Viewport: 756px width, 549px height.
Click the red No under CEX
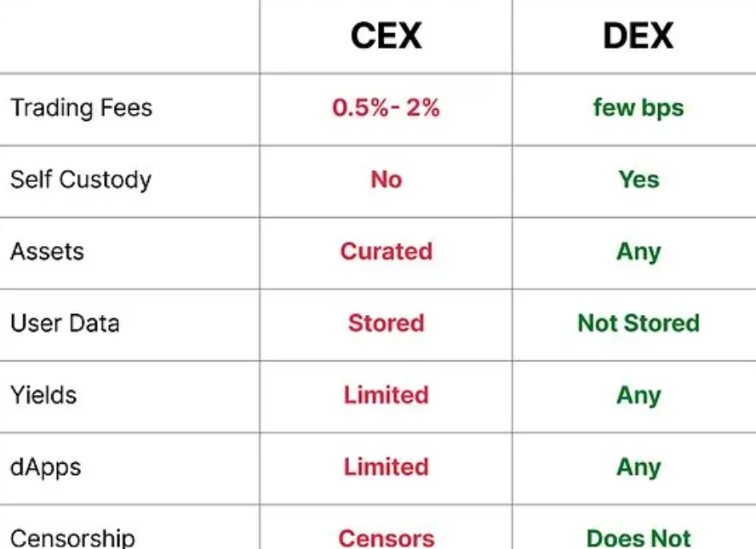[x=387, y=180]
